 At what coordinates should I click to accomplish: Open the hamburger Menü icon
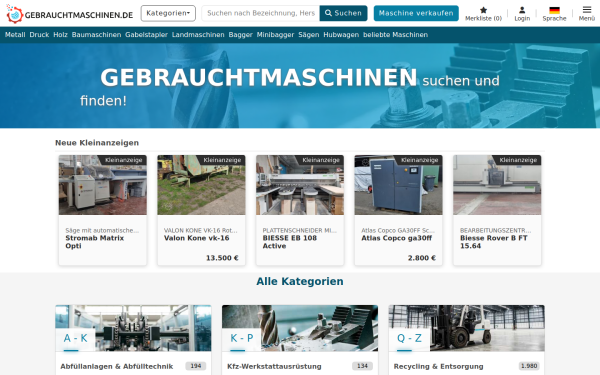[587, 10]
